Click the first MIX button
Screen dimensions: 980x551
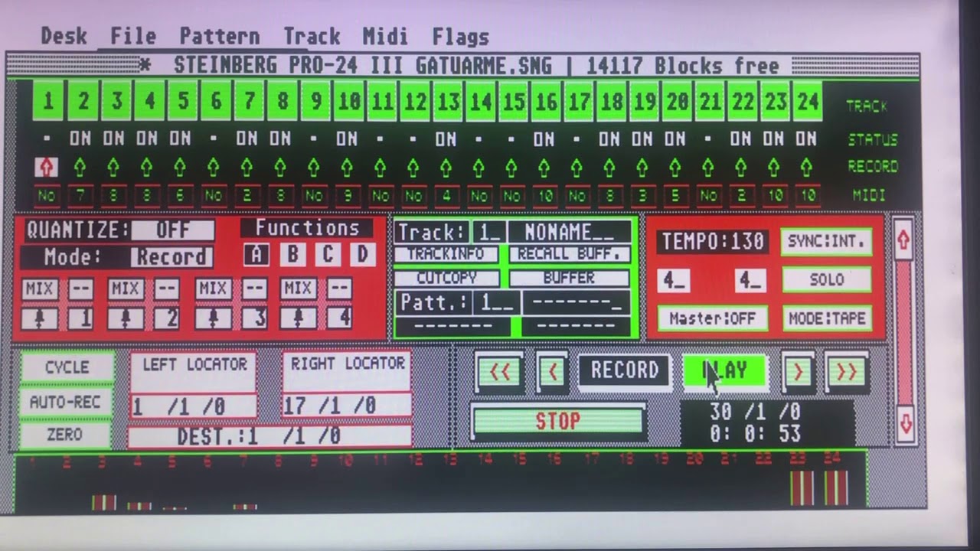tap(40, 289)
